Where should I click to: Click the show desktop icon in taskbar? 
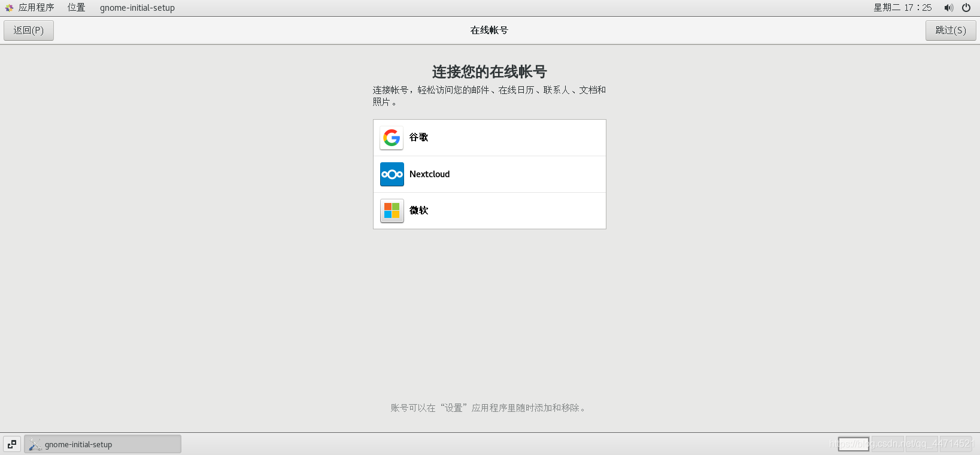[x=12, y=444]
